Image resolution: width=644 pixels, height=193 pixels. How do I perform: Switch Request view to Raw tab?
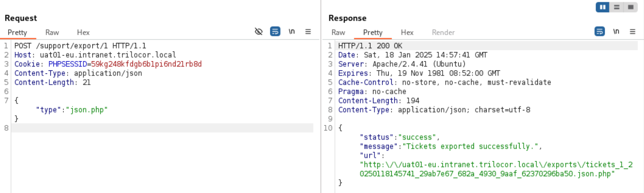52,33
